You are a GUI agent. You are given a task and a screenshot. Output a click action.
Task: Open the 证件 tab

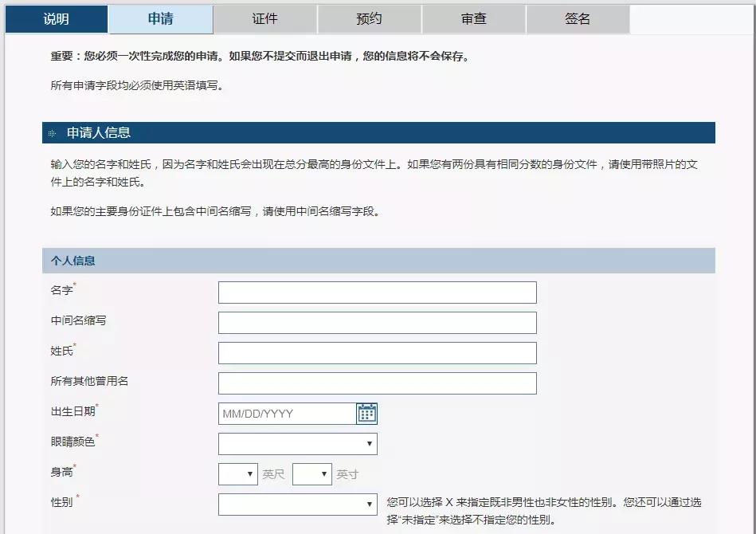tap(264, 16)
